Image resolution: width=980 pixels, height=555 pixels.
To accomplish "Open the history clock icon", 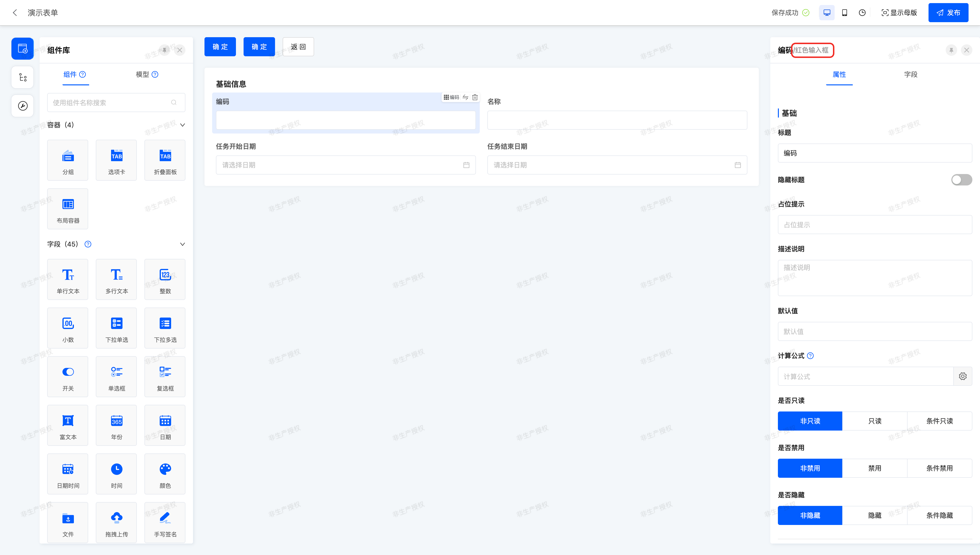I will [862, 13].
